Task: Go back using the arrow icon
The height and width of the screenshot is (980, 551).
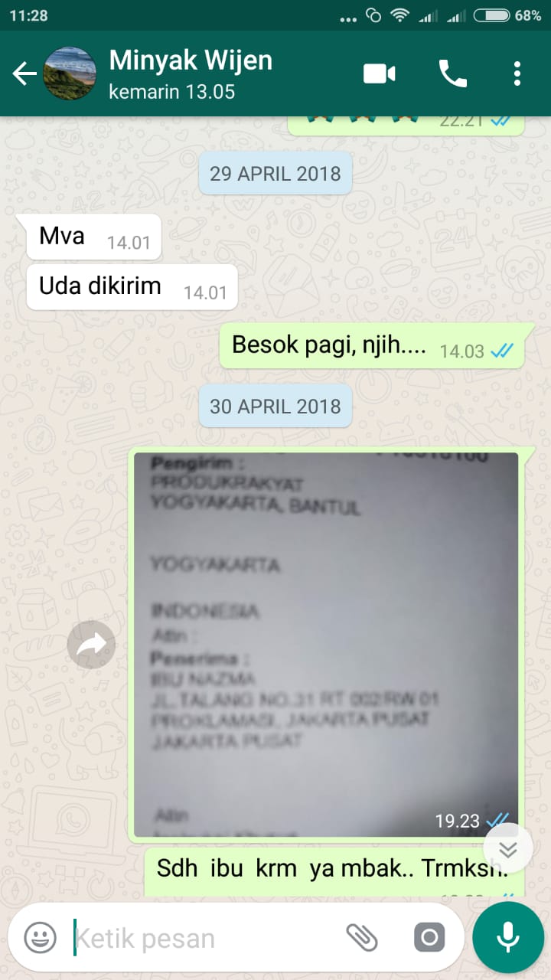Action: click(x=24, y=73)
